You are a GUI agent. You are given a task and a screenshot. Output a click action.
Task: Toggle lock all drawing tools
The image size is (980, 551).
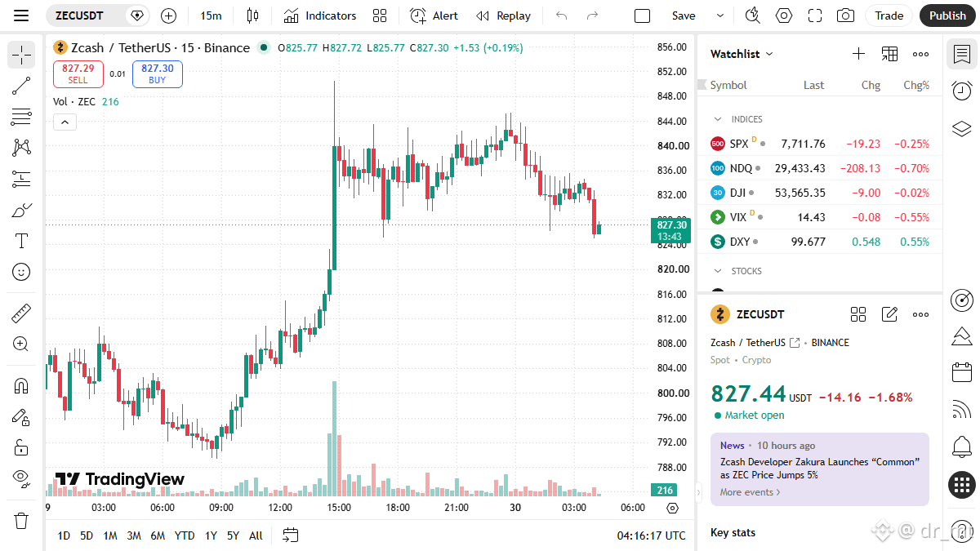(x=21, y=447)
